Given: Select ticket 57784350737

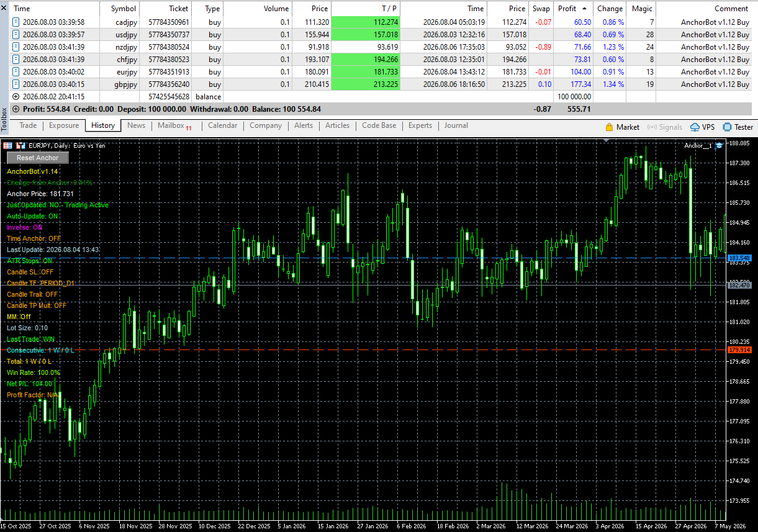Looking at the screenshot, I should point(169,34).
